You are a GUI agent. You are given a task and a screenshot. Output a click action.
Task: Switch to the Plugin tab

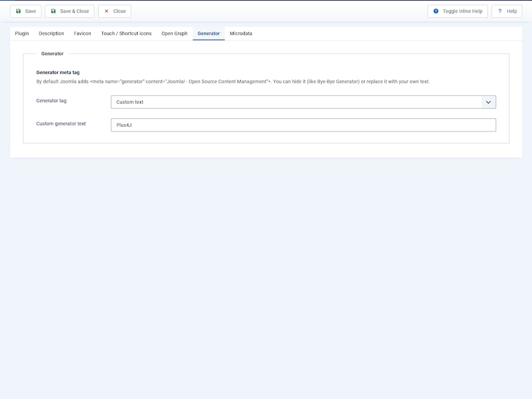point(22,34)
